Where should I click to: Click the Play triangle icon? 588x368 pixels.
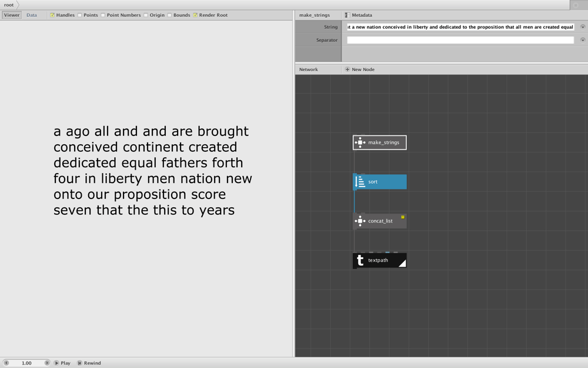point(56,363)
